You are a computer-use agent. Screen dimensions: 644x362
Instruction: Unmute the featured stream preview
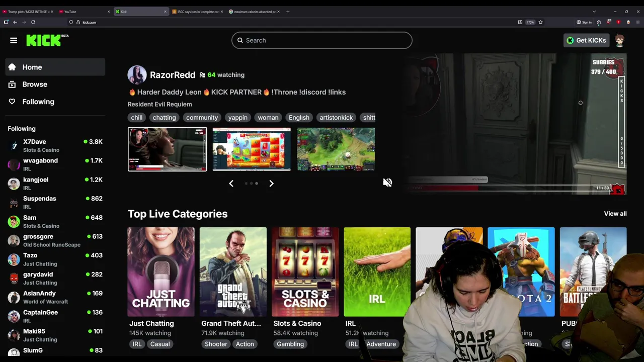(387, 183)
